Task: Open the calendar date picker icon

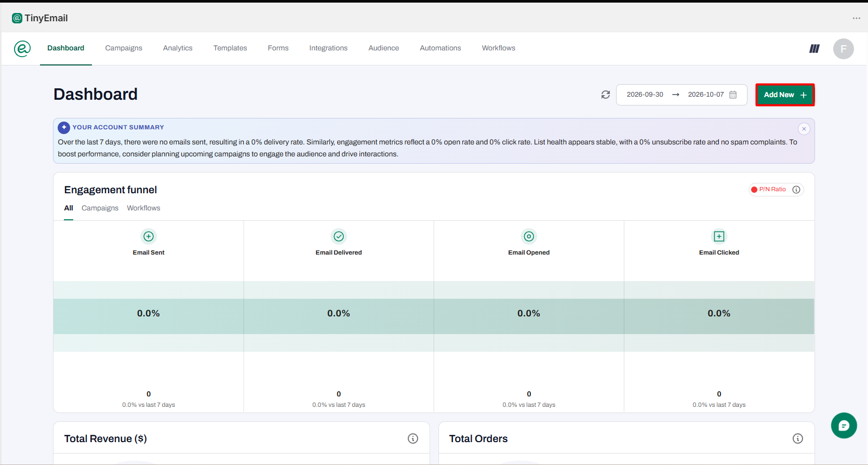Action: coord(733,95)
